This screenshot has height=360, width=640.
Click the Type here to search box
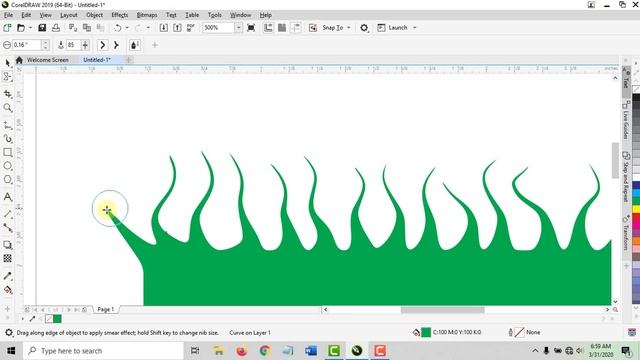coord(103,351)
